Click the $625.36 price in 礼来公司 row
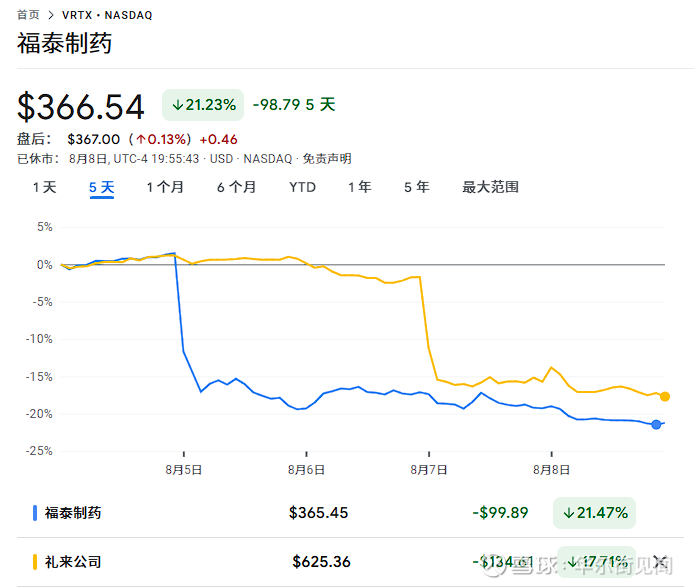This screenshot has height=587, width=694. point(321,562)
